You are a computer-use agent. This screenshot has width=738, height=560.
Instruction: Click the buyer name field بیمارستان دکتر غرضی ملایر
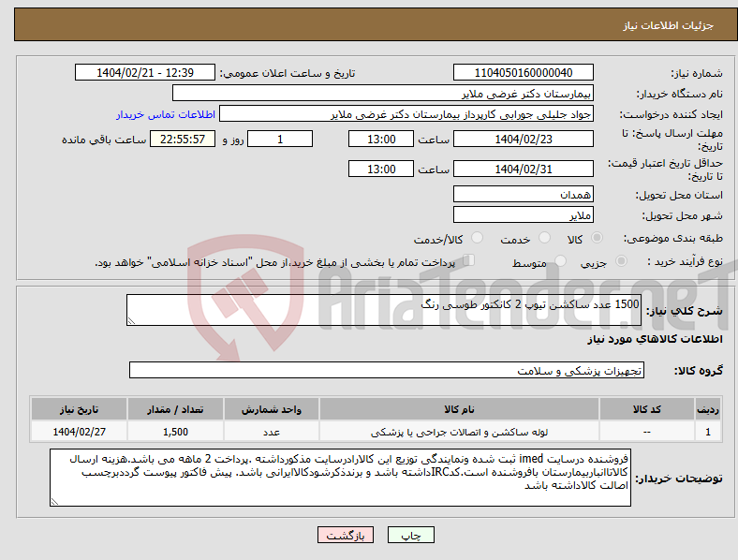click(x=383, y=93)
